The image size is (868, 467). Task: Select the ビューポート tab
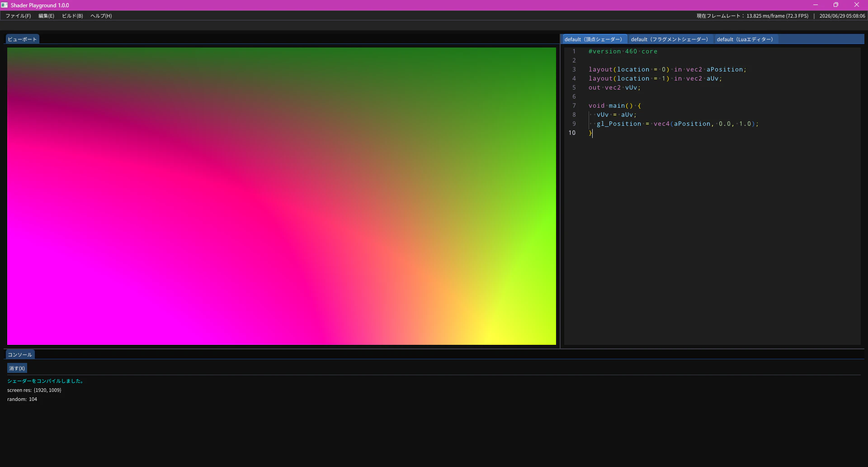[x=22, y=39]
